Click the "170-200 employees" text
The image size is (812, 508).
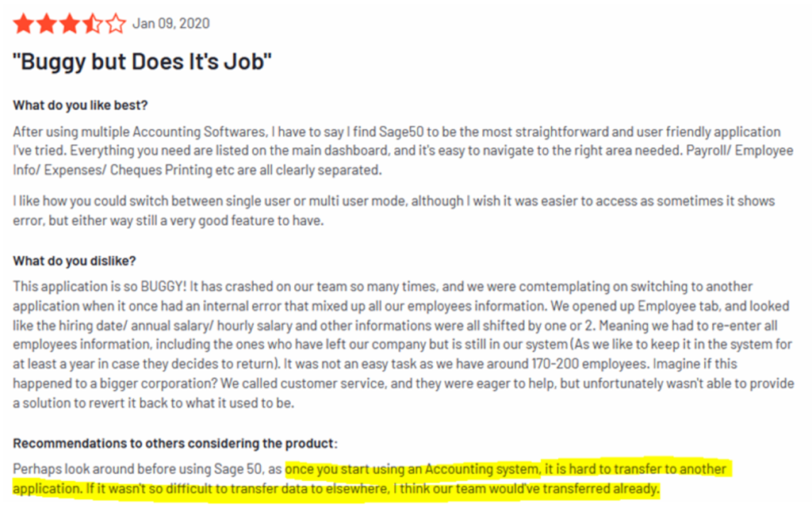[590, 364]
